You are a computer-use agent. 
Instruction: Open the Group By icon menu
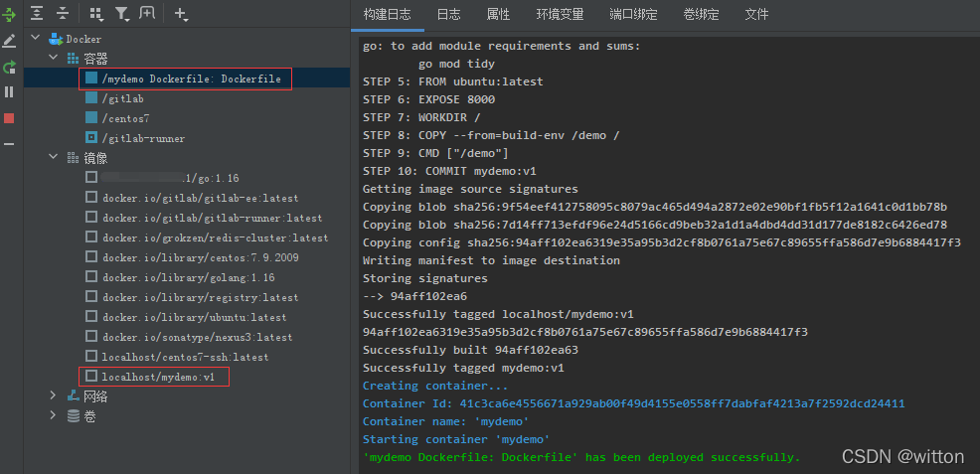pyautogui.click(x=96, y=13)
